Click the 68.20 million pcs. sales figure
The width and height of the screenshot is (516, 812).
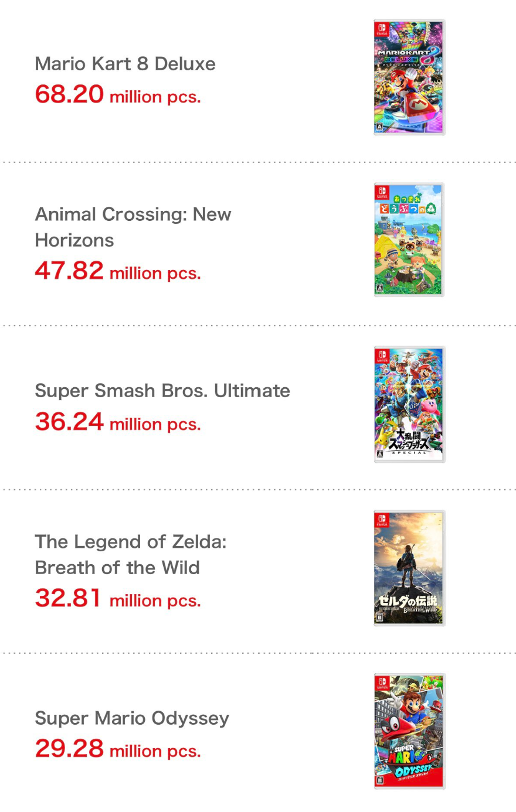(118, 94)
